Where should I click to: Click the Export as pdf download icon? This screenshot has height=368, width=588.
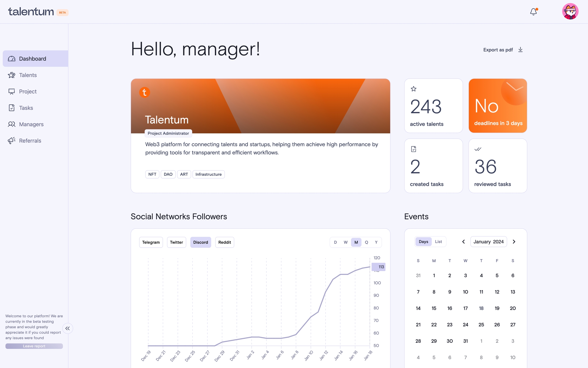click(x=521, y=50)
